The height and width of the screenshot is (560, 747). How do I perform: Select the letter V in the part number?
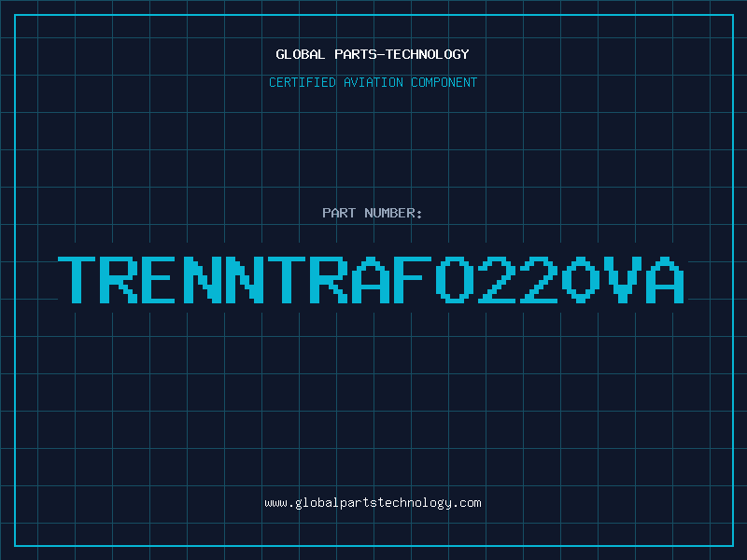[621, 280]
